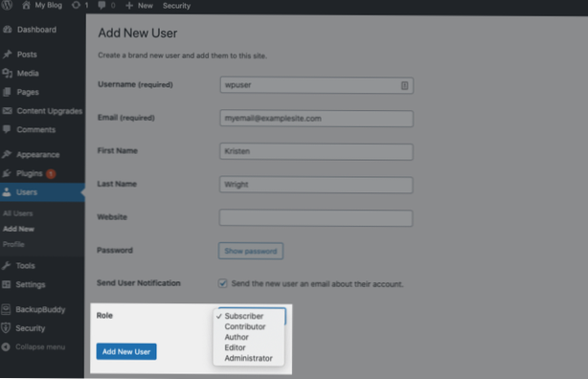Select Subscriber in Role dropdown

(x=244, y=316)
